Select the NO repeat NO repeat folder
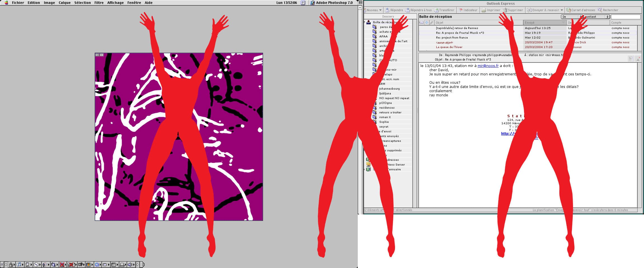Screen dimensions: 644x268 [394, 98]
